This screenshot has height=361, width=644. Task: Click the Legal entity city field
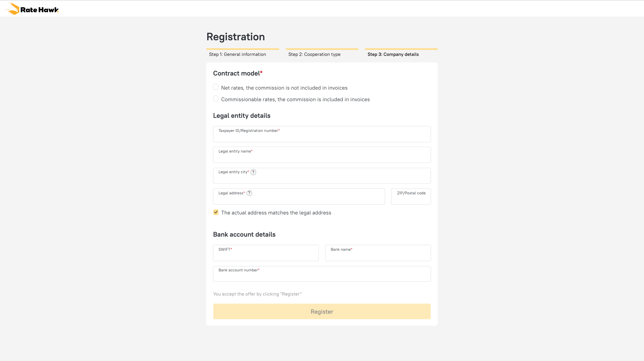coord(322,177)
